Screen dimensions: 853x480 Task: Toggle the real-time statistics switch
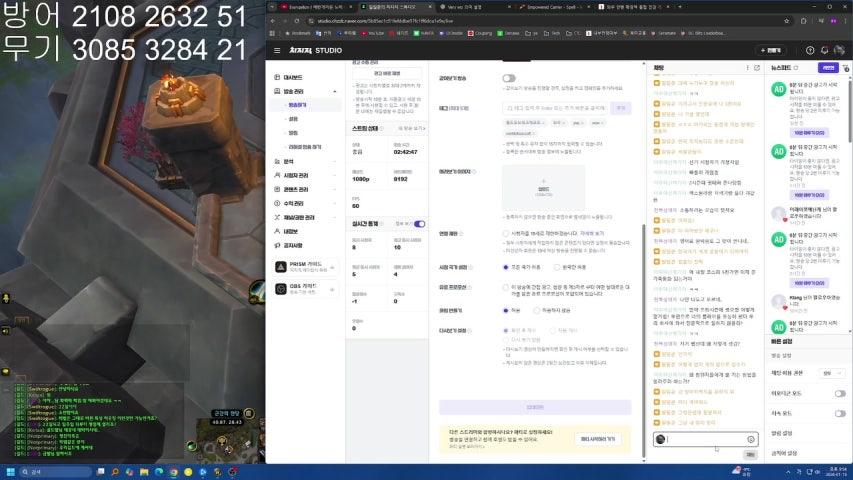click(x=420, y=224)
